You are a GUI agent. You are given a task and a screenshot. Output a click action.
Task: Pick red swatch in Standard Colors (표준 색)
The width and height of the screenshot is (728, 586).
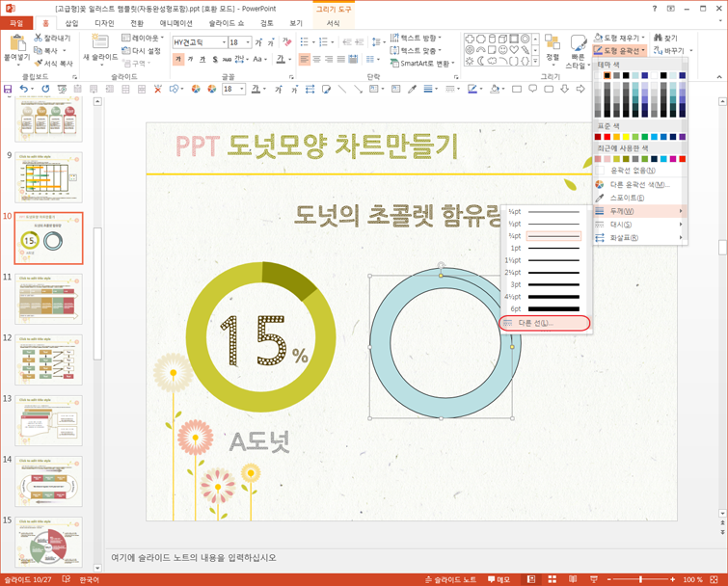click(x=607, y=137)
